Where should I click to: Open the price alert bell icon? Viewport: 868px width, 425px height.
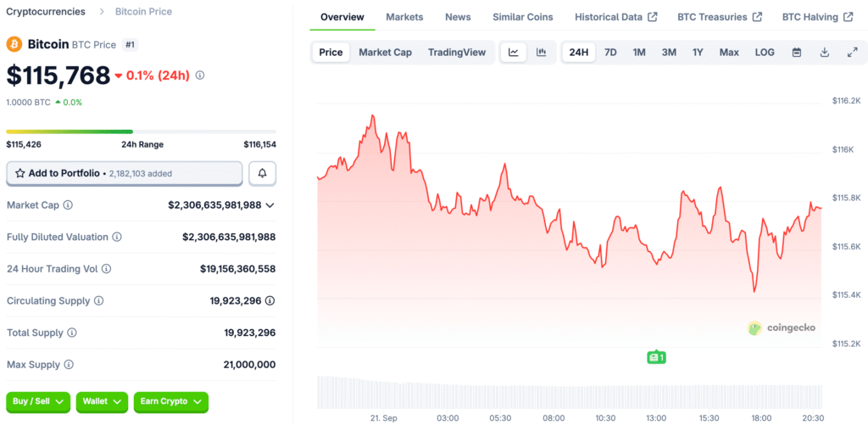point(263,173)
